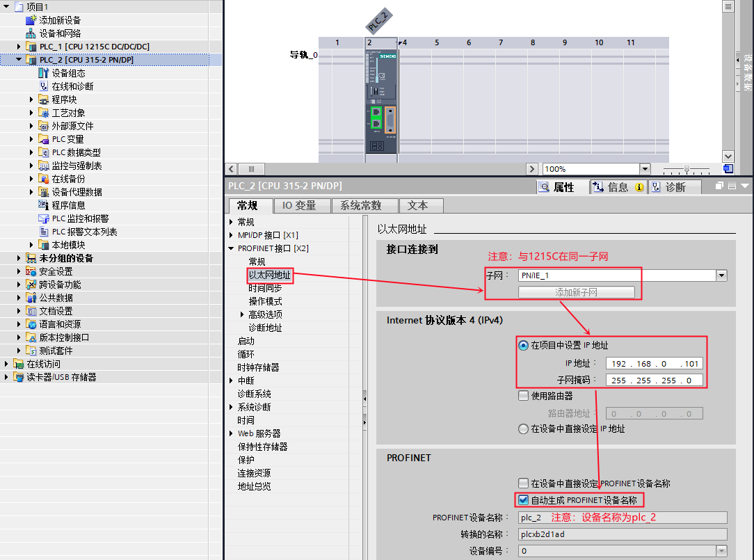Click the 工艺对象 folder icon
754x560 pixels.
pyautogui.click(x=44, y=113)
